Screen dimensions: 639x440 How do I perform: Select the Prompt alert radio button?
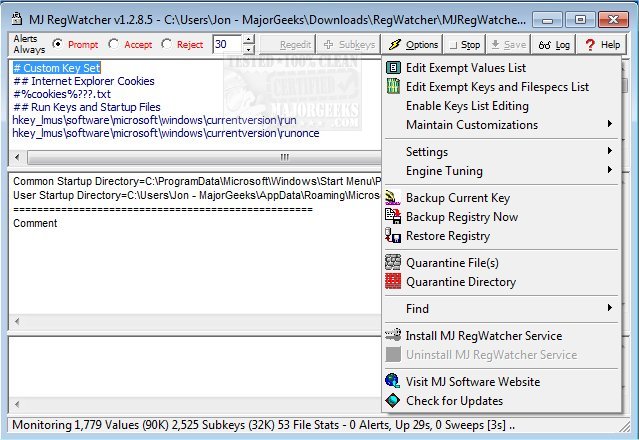(x=58, y=44)
